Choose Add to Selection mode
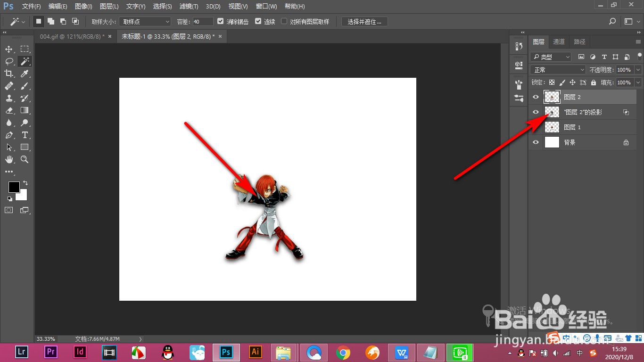Image resolution: width=644 pixels, height=362 pixels. coord(51,21)
